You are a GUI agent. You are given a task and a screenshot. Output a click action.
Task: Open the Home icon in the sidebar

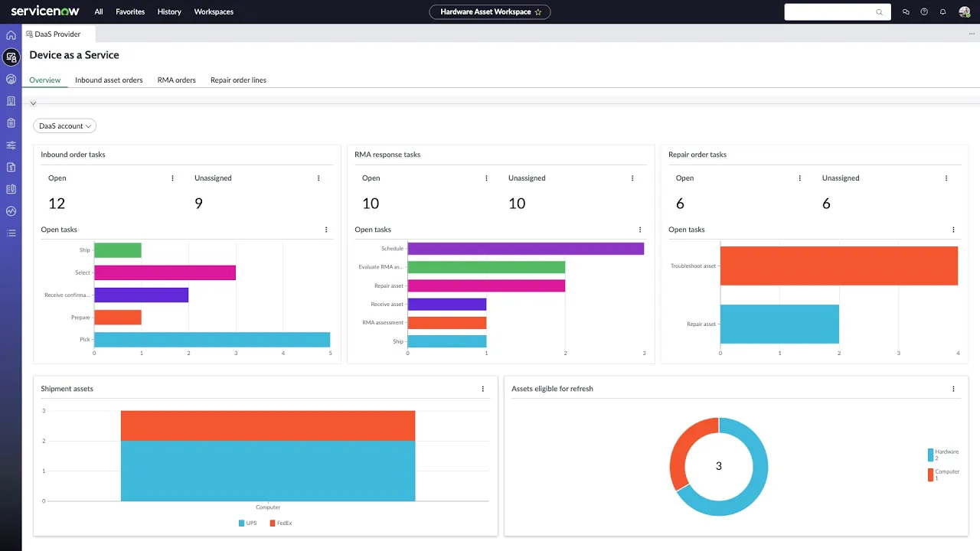pos(11,35)
